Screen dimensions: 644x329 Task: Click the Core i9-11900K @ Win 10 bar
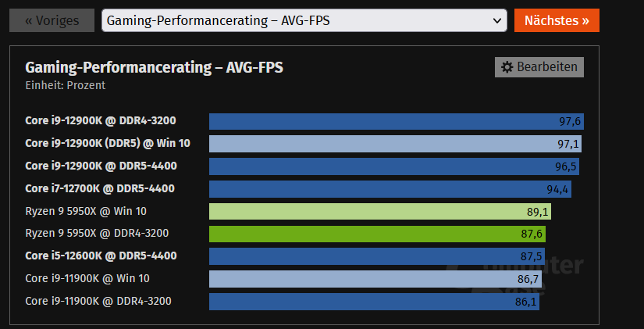375,279
